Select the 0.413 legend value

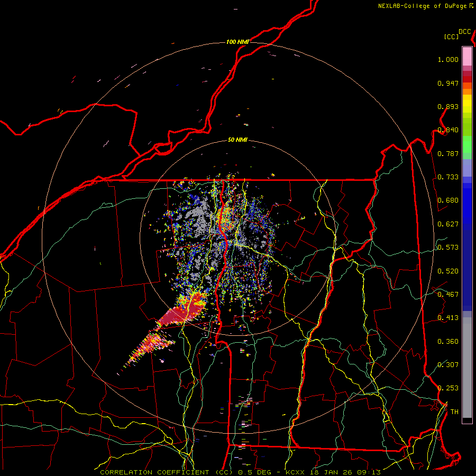[448, 318]
